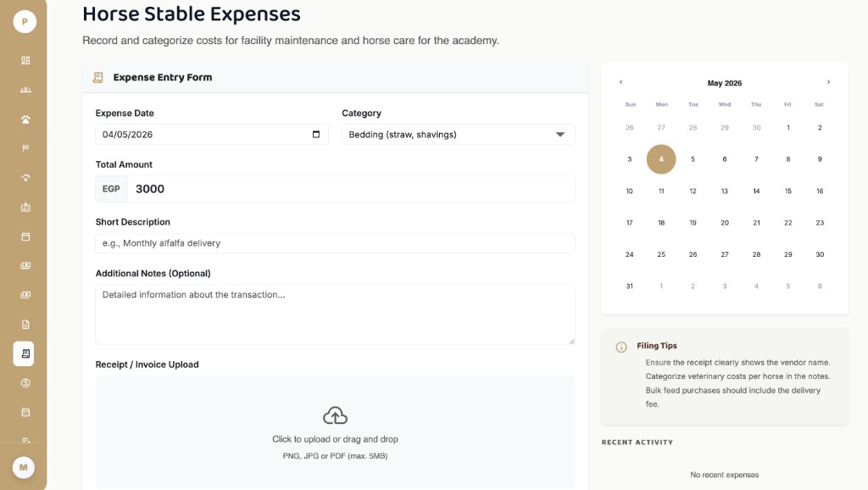Select May 23 in calendar
Image resolution: width=868 pixels, height=490 pixels.
pos(820,223)
